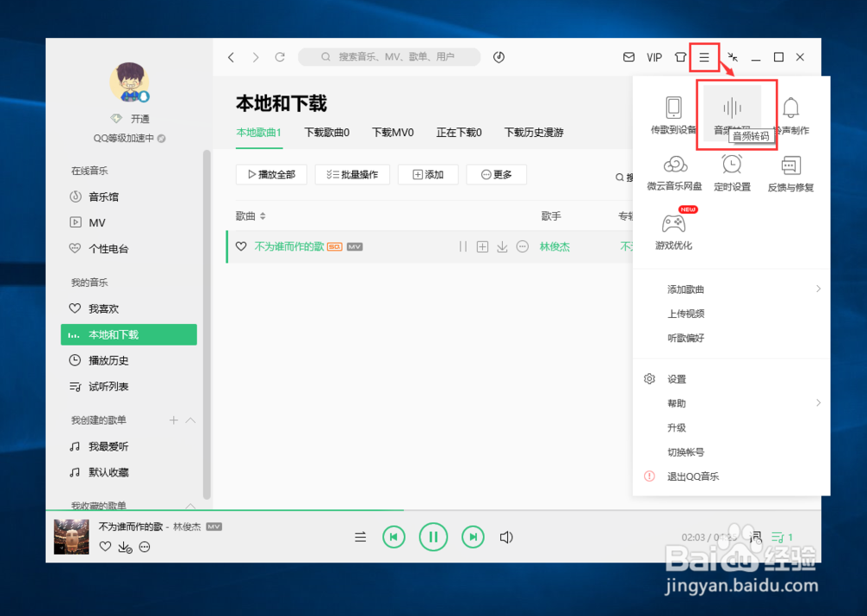This screenshot has height=616, width=867.
Task: Mute volume speaker icon
Action: point(506,537)
